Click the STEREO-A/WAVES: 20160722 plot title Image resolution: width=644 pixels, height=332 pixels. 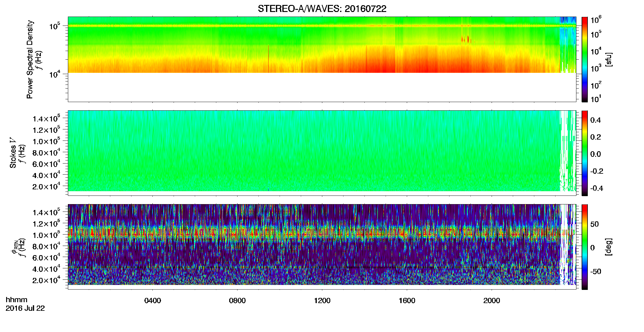click(x=322, y=9)
